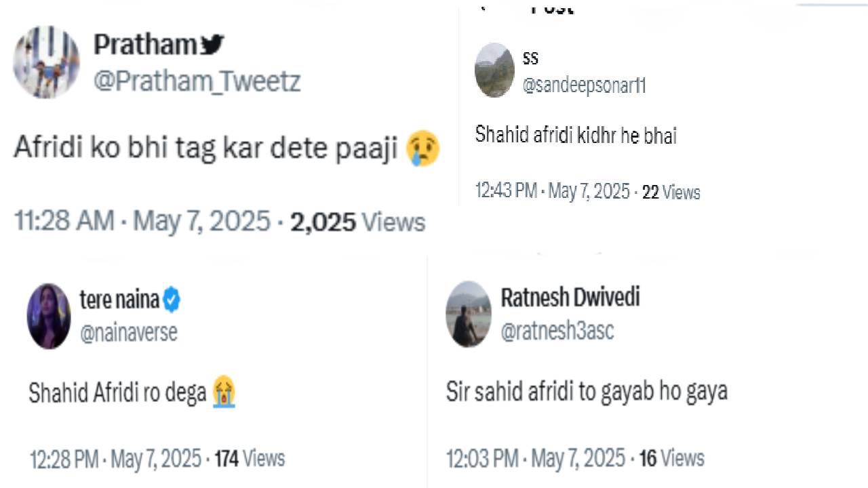Screen dimensions: 868x488
Task: Click tere naina's profile avatar
Action: (x=49, y=316)
